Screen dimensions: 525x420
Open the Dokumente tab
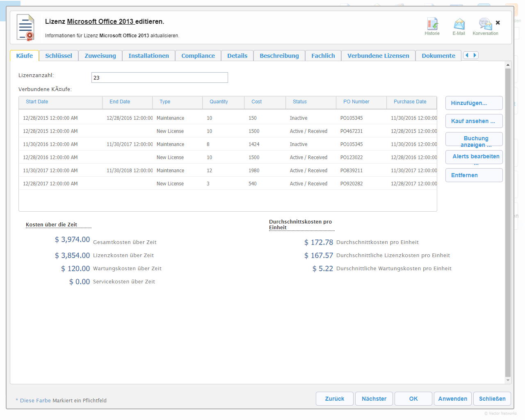pyautogui.click(x=438, y=56)
